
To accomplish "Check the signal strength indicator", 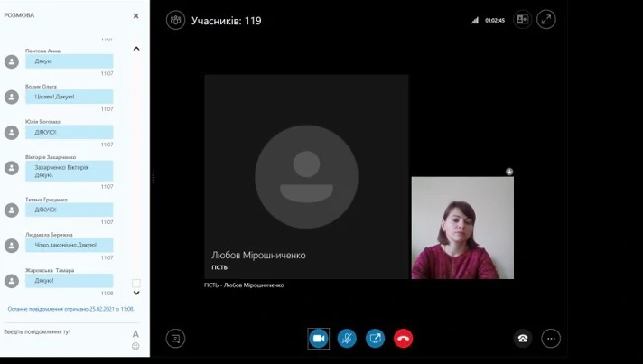I will tap(475, 20).
